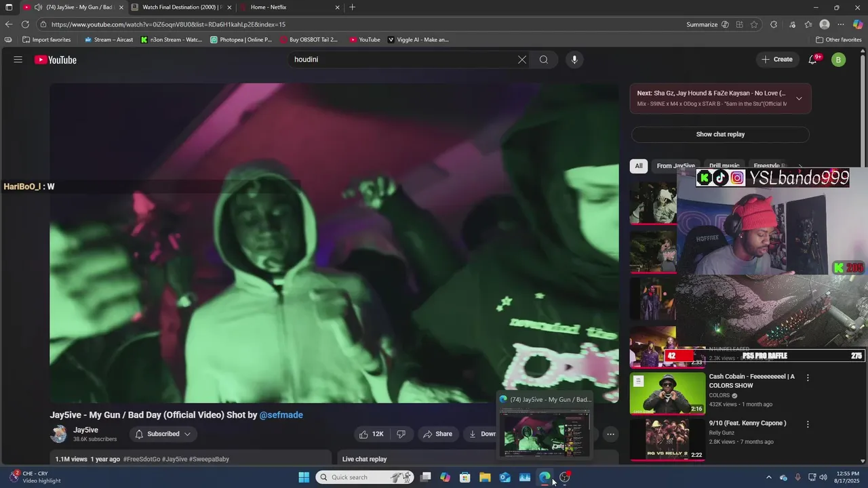The image size is (868, 488).
Task: Show hidden system tray icons
Action: coord(768,477)
